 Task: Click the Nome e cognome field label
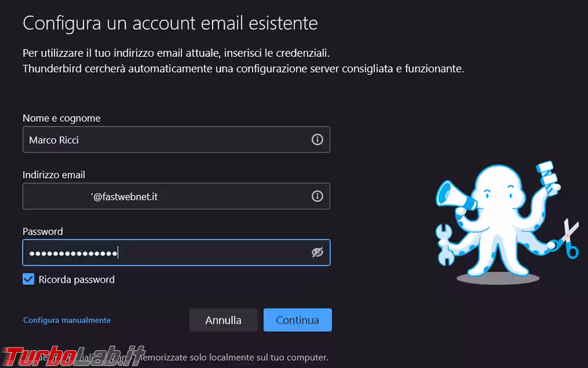pyautogui.click(x=62, y=118)
